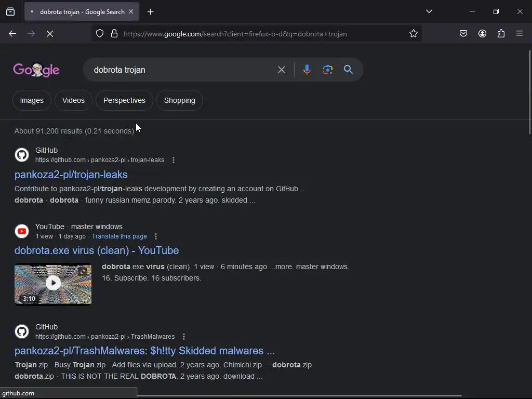The image size is (532, 399).
Task: Stop loading the page
Action: [50, 34]
